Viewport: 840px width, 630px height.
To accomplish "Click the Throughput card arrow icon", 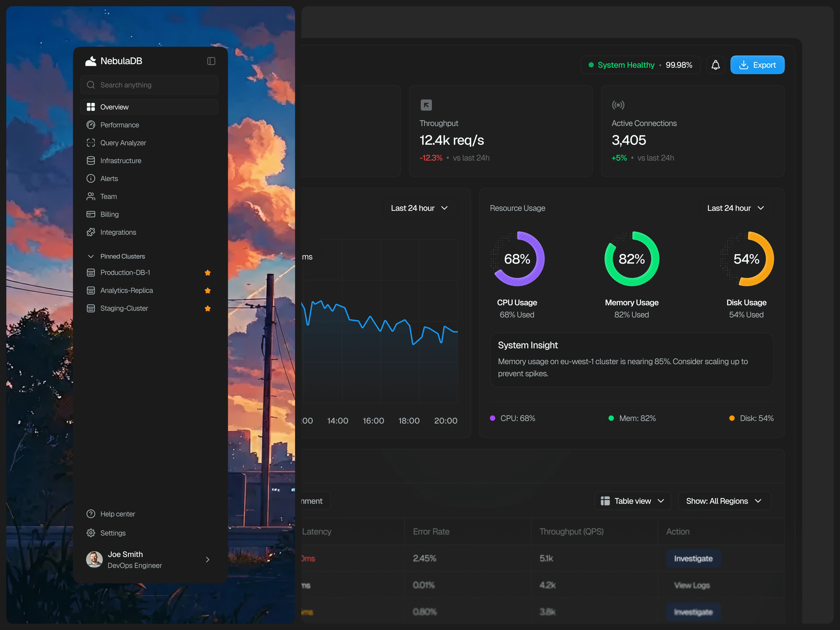I will 426,105.
